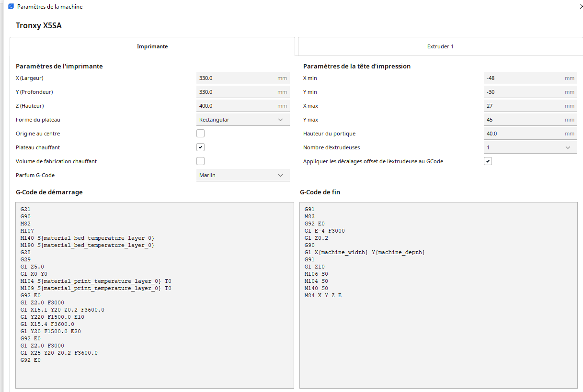The height and width of the screenshot is (392, 583).
Task: Click the G1 E-4 F3000 line
Action: (x=325, y=231)
